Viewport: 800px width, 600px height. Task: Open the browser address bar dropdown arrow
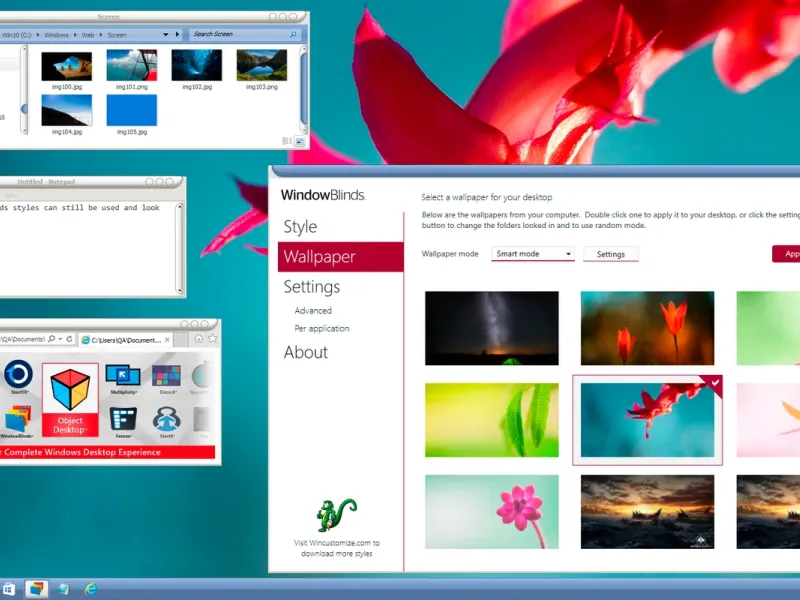pyautogui.click(x=60, y=339)
